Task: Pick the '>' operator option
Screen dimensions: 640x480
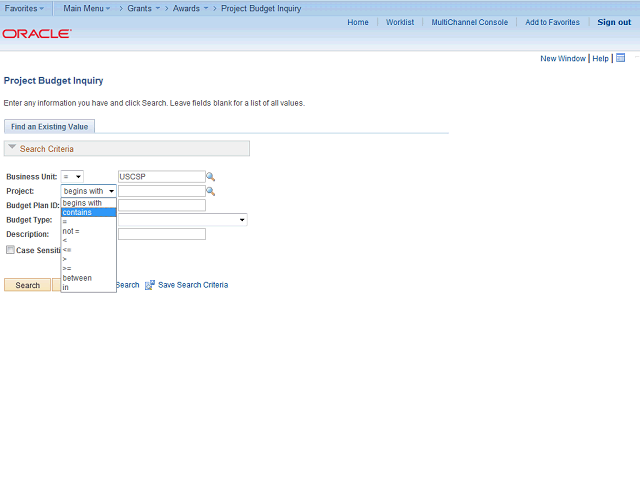Action: tap(89, 259)
